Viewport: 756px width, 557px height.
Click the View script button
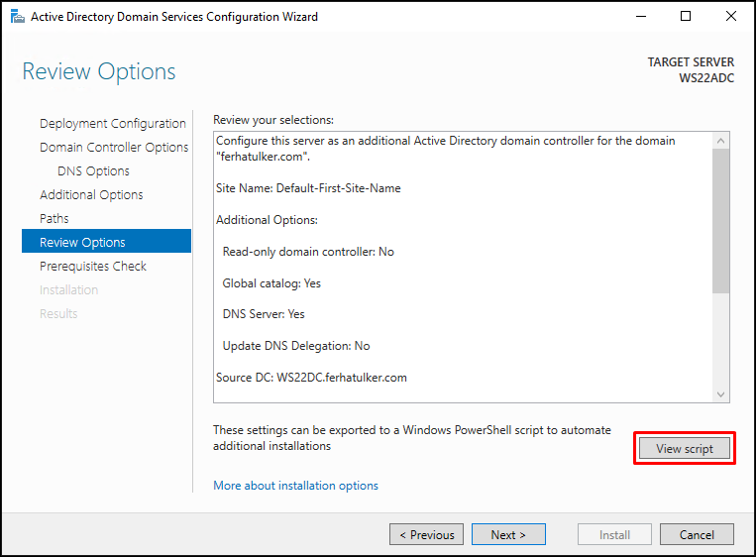(684, 449)
